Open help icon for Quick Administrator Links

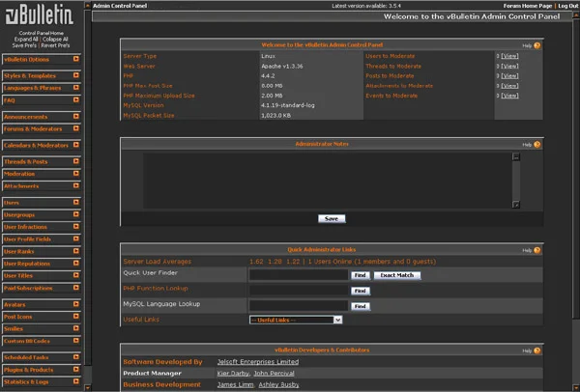(536, 250)
